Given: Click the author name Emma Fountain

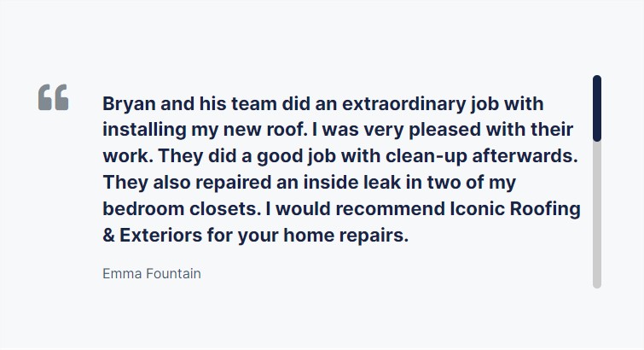Looking at the screenshot, I should (x=152, y=274).
